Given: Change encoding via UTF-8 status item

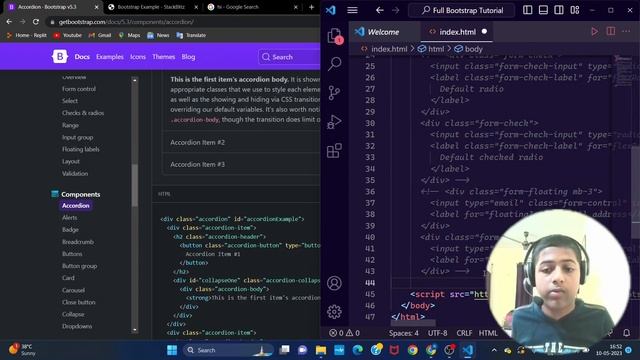Looking at the screenshot, I should [x=437, y=333].
